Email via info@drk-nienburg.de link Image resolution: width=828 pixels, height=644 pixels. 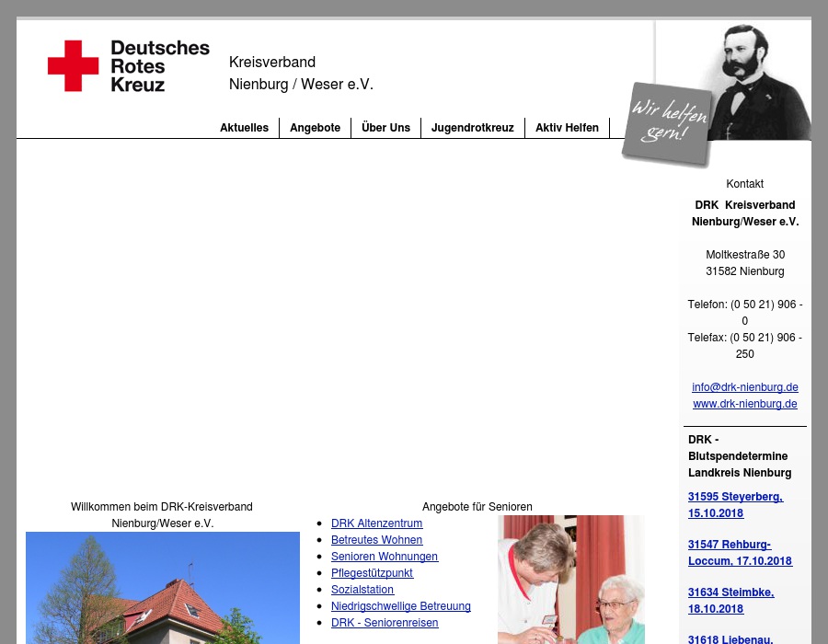pyautogui.click(x=745, y=386)
